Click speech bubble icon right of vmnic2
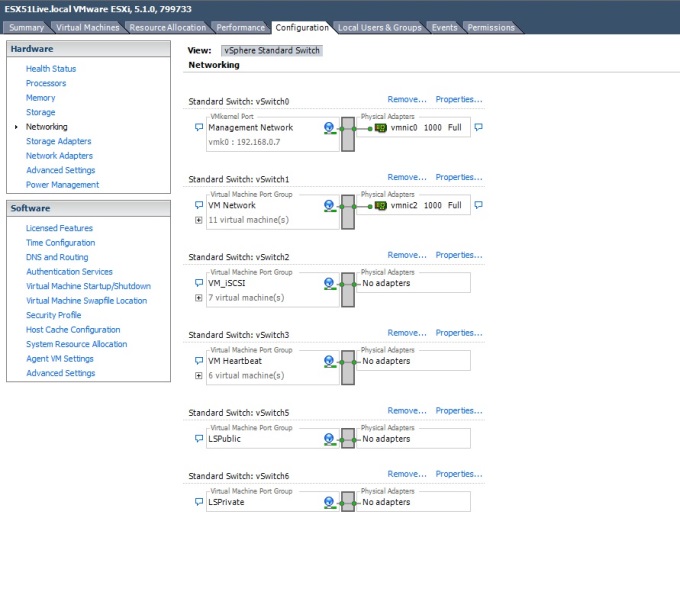 coord(478,205)
